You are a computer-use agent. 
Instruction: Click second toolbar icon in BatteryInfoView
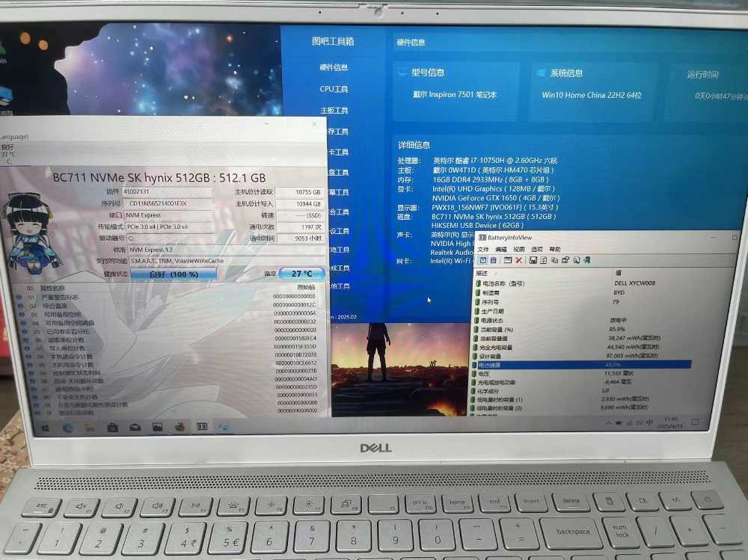coord(493,260)
